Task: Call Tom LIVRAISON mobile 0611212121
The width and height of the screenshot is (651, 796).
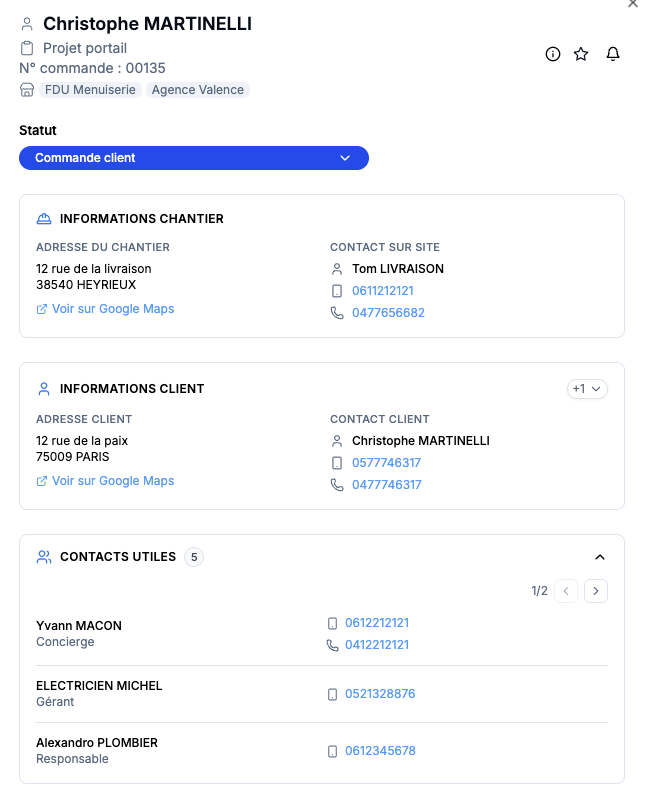Action: tap(383, 291)
